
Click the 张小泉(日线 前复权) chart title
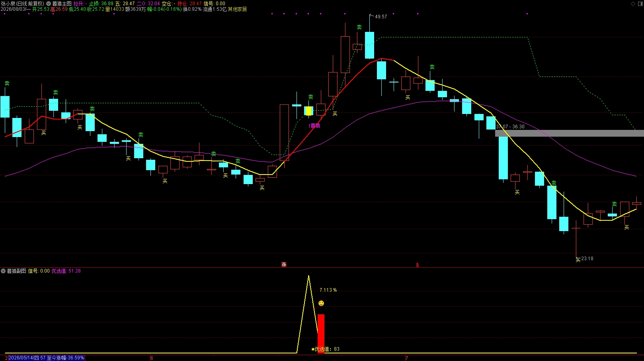click(23, 4)
